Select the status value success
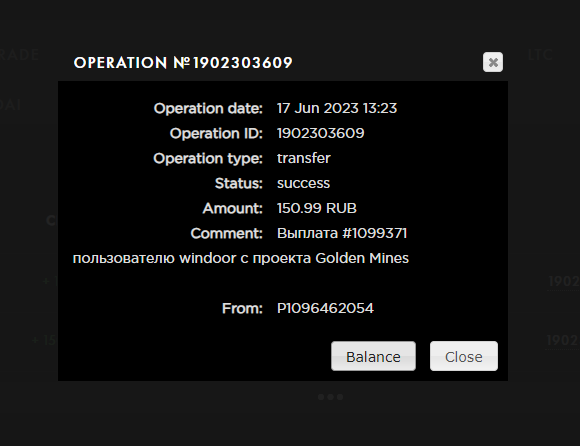Image resolution: width=580 pixels, height=446 pixels. [303, 183]
